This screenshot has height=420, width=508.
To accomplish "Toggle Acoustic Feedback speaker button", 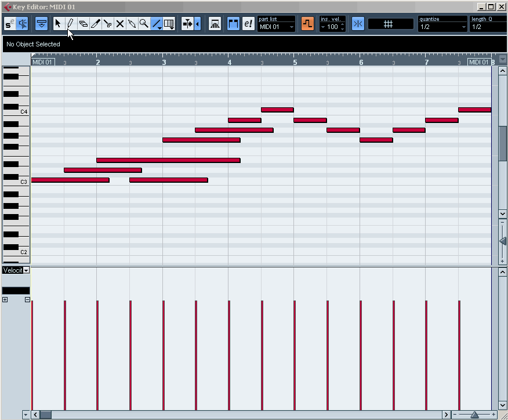I will [x=23, y=24].
